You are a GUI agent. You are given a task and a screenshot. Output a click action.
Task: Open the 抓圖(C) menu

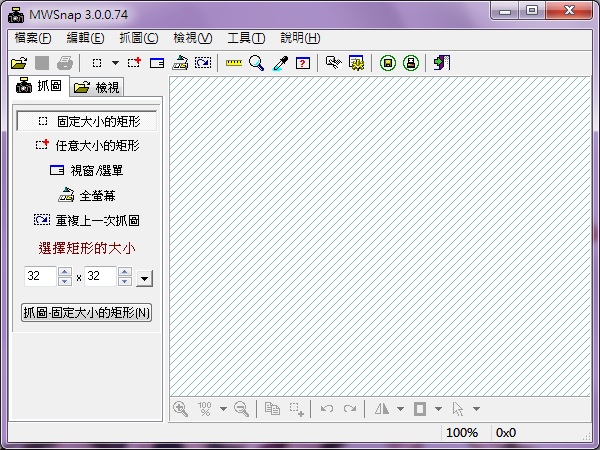click(x=139, y=38)
